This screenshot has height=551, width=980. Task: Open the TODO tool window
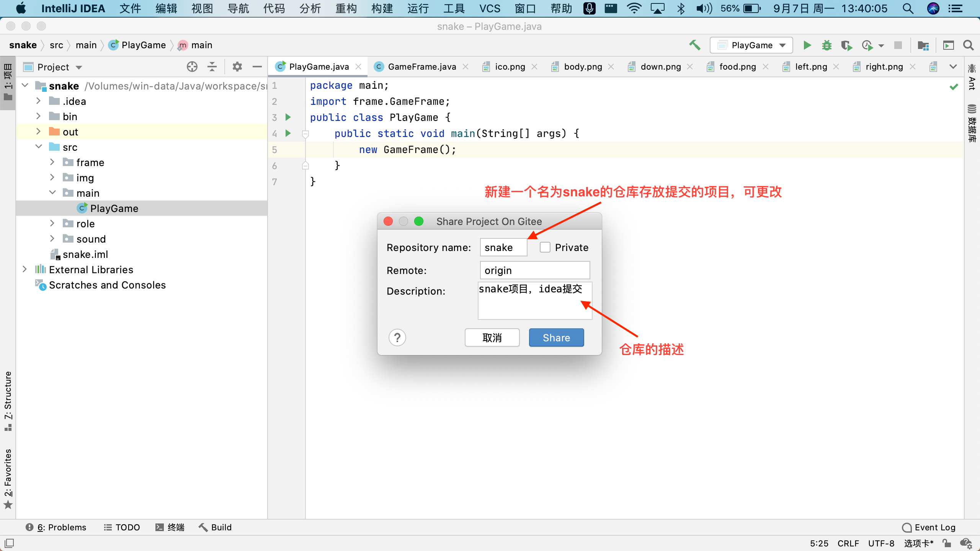click(122, 527)
